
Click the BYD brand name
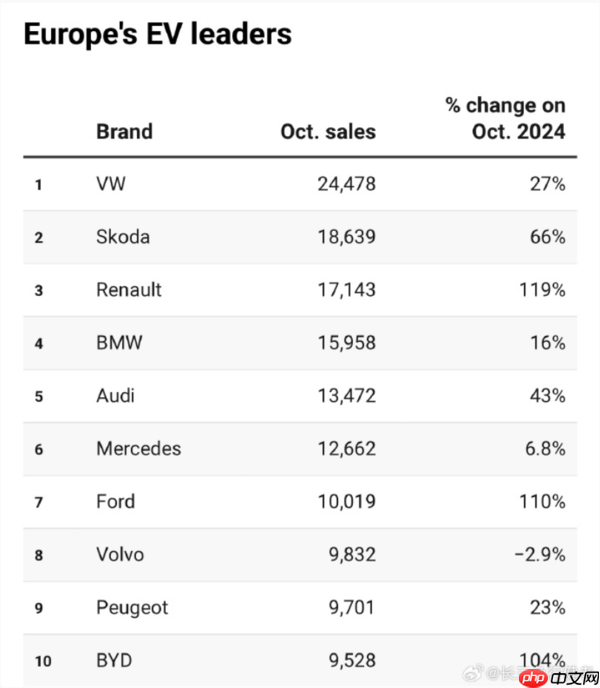(x=114, y=661)
